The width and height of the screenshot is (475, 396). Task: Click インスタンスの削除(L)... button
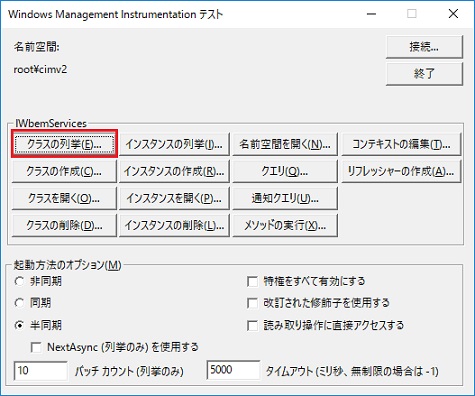174,225
